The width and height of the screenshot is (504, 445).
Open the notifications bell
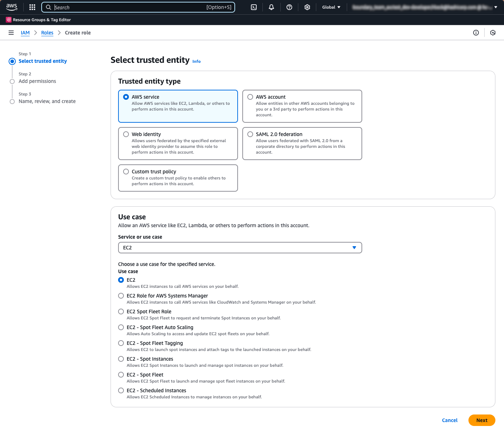[271, 7]
